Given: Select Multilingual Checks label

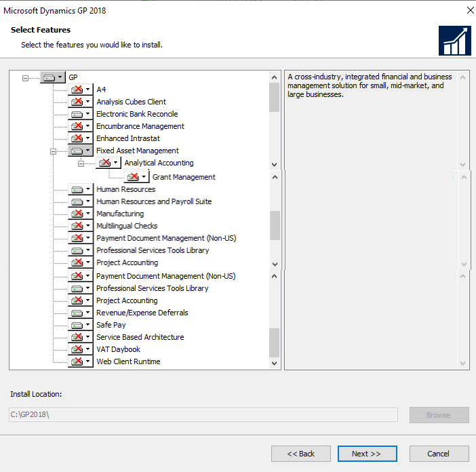Looking at the screenshot, I should pyautogui.click(x=127, y=226).
